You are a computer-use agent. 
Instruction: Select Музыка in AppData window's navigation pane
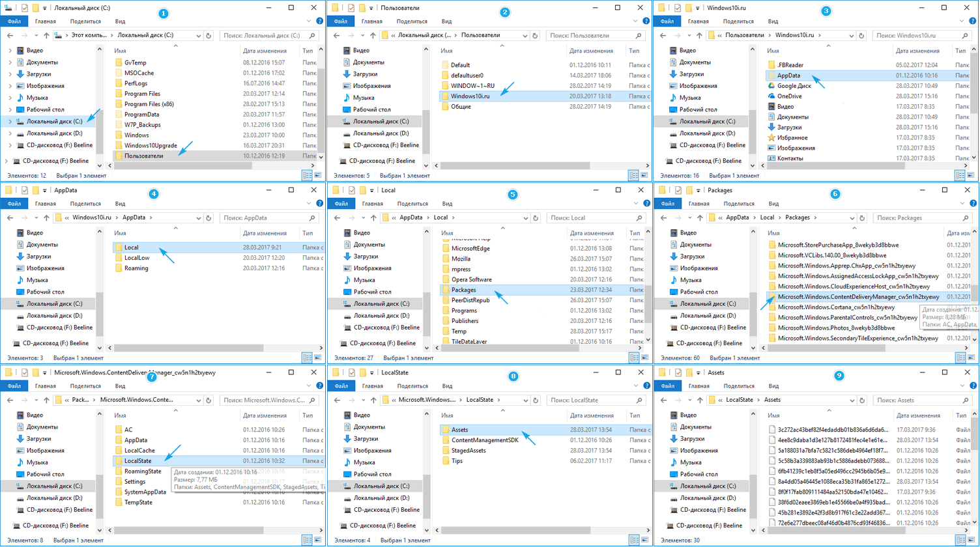coord(37,280)
